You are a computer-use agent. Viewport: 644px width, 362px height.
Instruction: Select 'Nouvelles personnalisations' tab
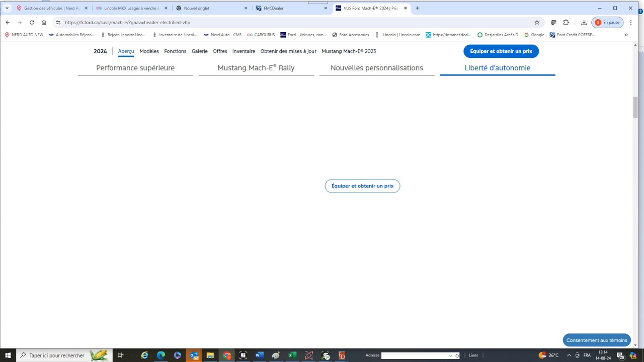click(x=377, y=68)
